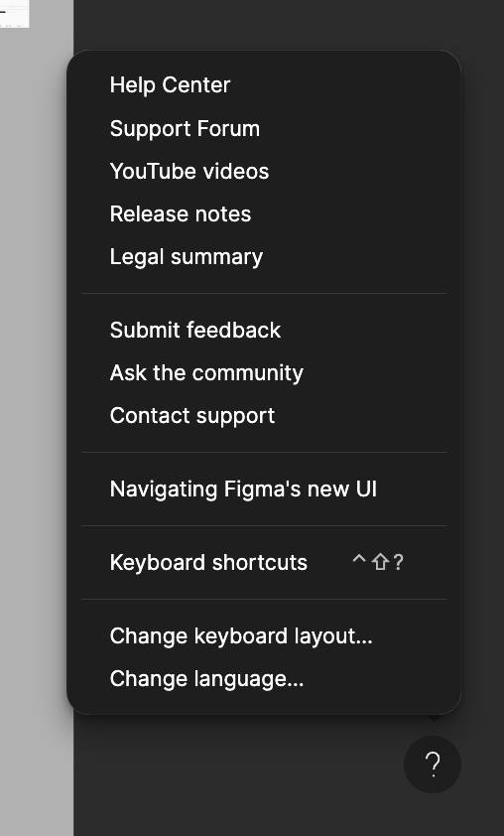Viewport: 504px width, 836px height.
Task: Select the white frame thumbnail on canvas
Action: 14,13
